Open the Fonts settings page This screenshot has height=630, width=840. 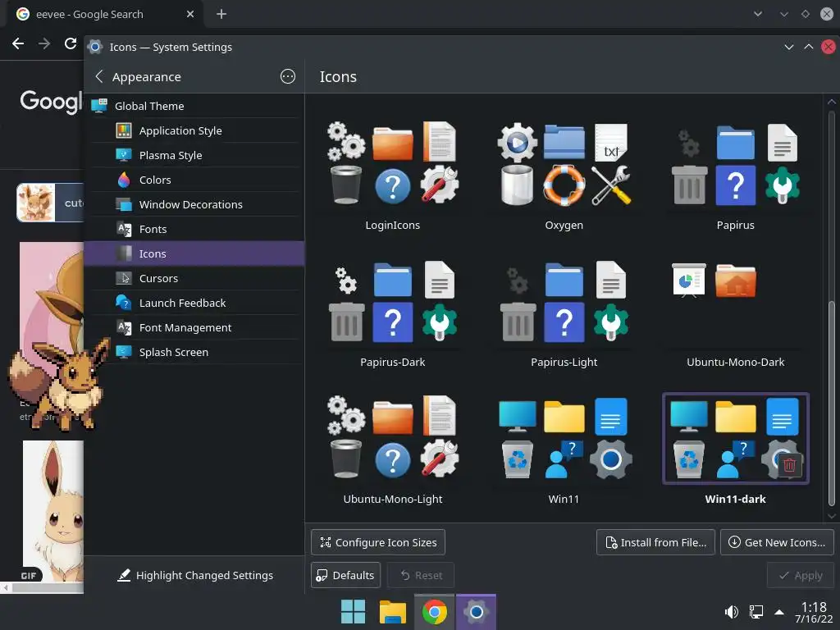tap(194, 230)
